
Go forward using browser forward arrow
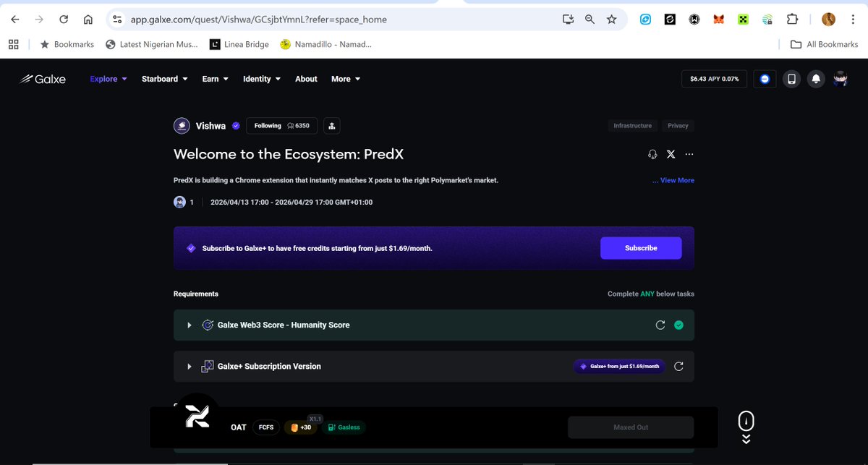(39, 20)
